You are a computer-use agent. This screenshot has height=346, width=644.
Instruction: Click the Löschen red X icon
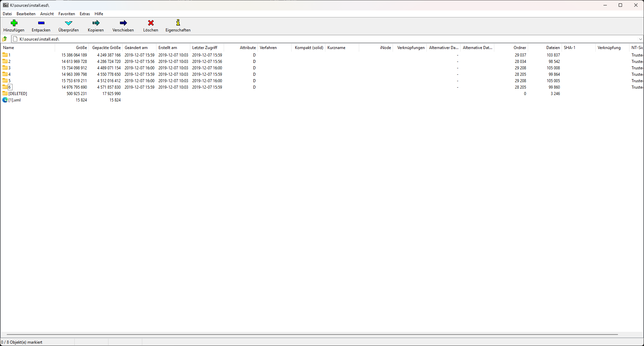point(151,23)
